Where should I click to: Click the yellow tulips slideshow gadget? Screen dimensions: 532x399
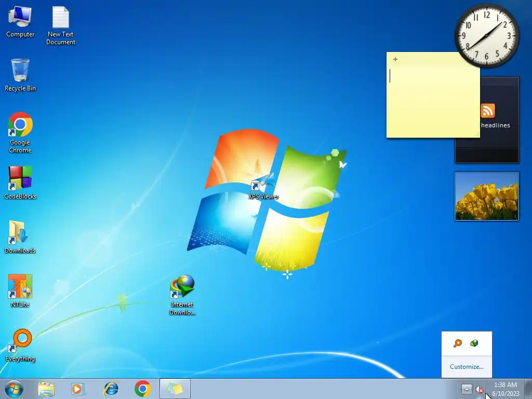(x=486, y=196)
